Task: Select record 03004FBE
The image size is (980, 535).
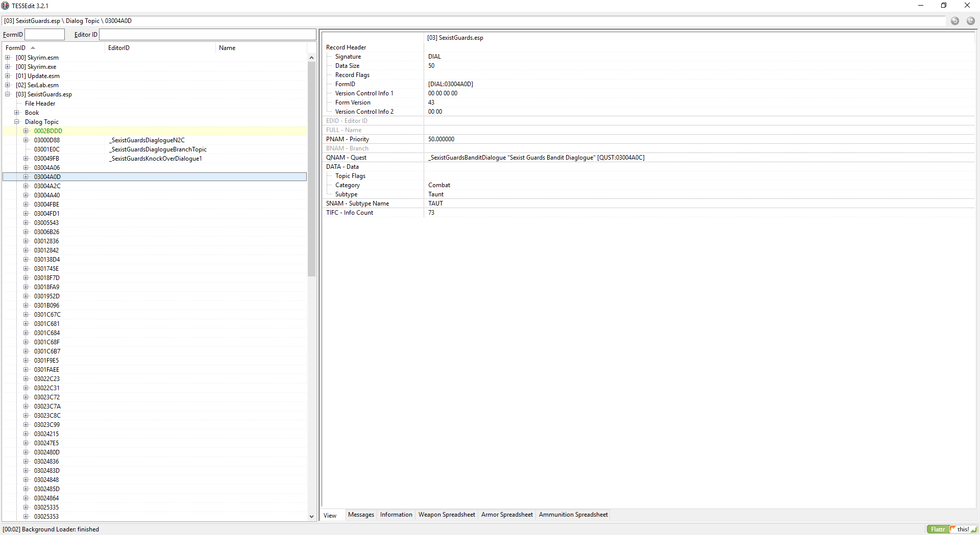Action: click(x=47, y=205)
